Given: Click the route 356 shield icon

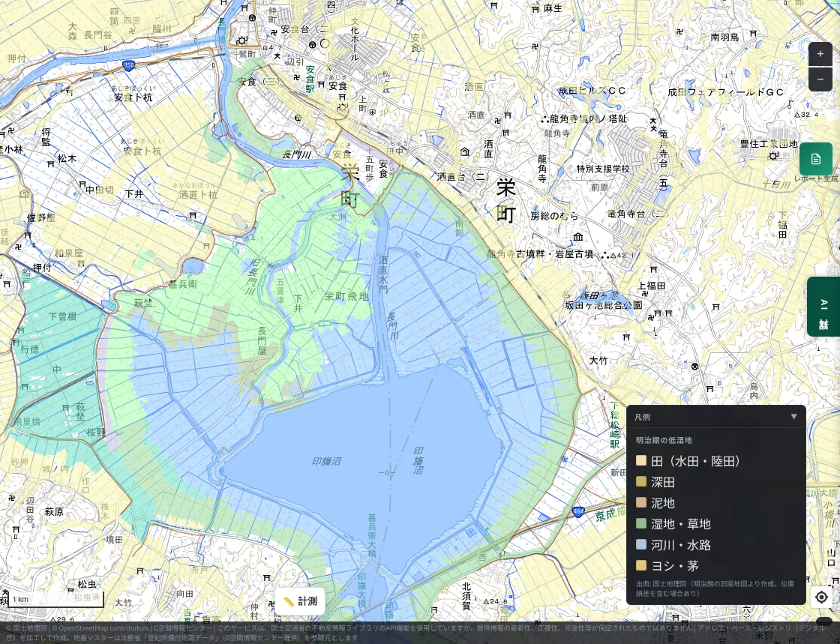Looking at the screenshot, I should coord(128,65).
